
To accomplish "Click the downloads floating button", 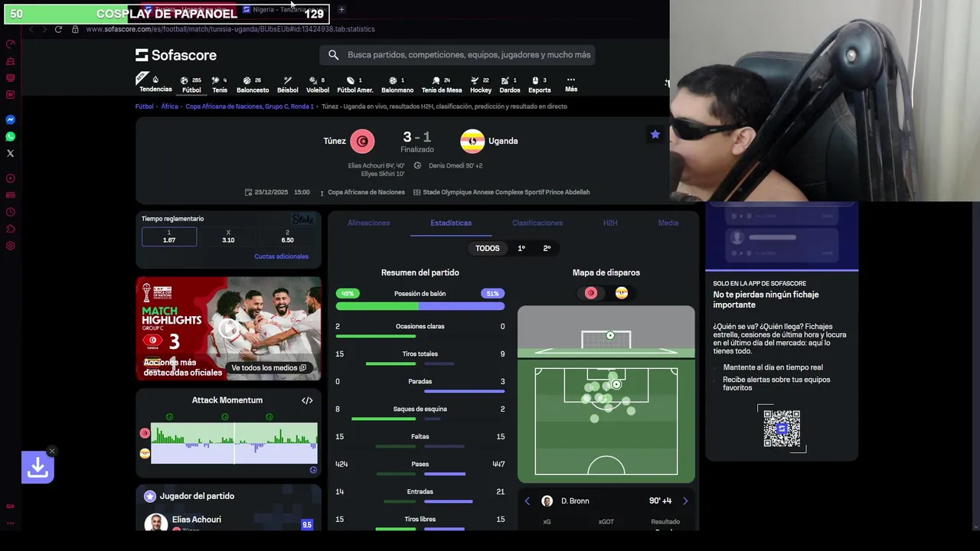I will click(38, 467).
